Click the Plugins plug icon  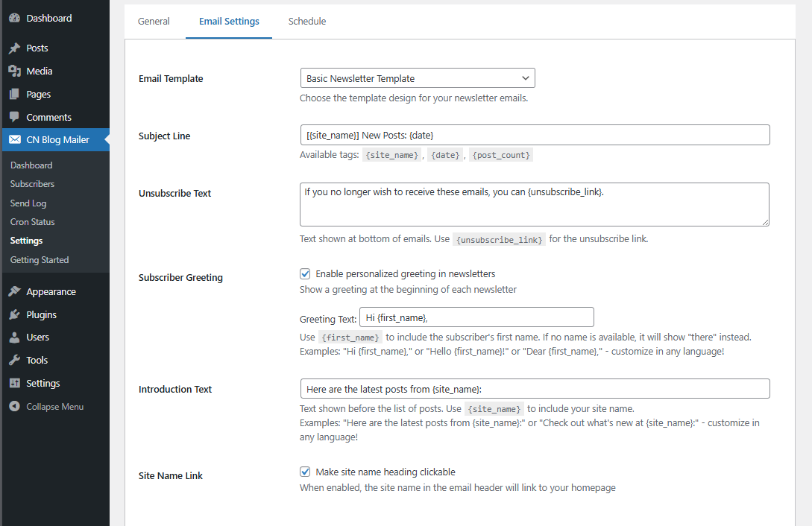[15, 314]
